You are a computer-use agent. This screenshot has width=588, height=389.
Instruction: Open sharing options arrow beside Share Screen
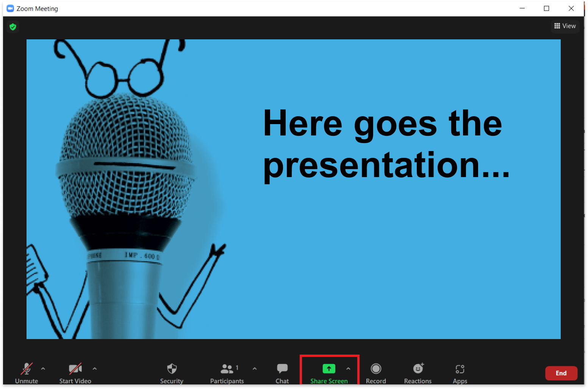click(348, 369)
